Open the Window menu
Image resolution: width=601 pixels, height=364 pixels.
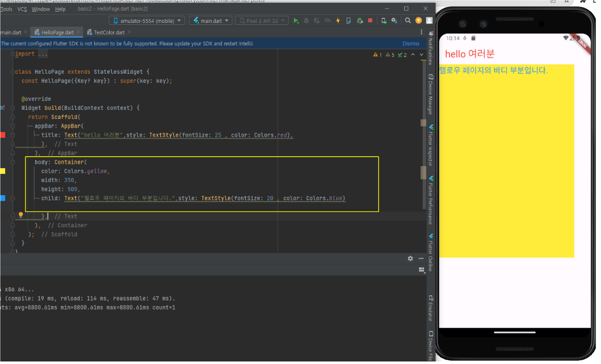41,9
